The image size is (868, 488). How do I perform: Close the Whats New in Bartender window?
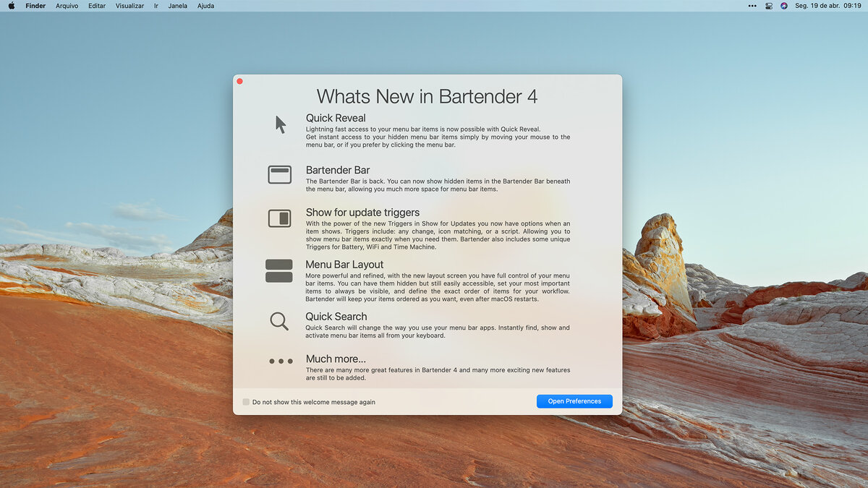point(240,81)
